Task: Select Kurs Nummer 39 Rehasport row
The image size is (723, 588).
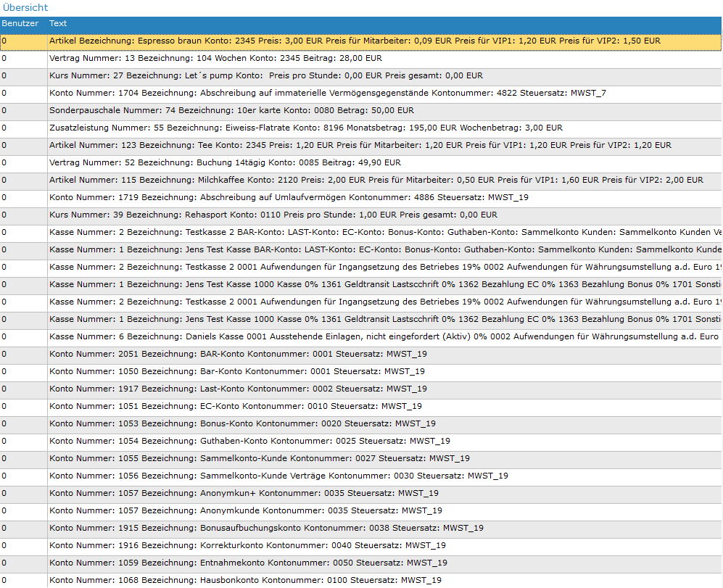Action: tap(360, 215)
